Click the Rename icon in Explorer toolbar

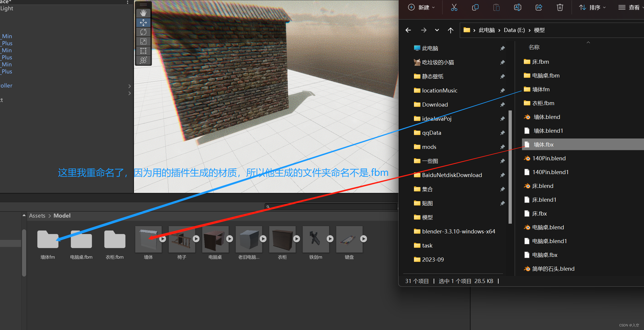pyautogui.click(x=517, y=7)
